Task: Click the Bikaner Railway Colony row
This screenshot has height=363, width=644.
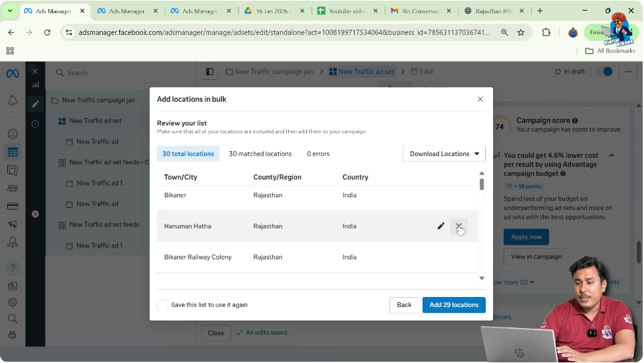Action: 318,257
